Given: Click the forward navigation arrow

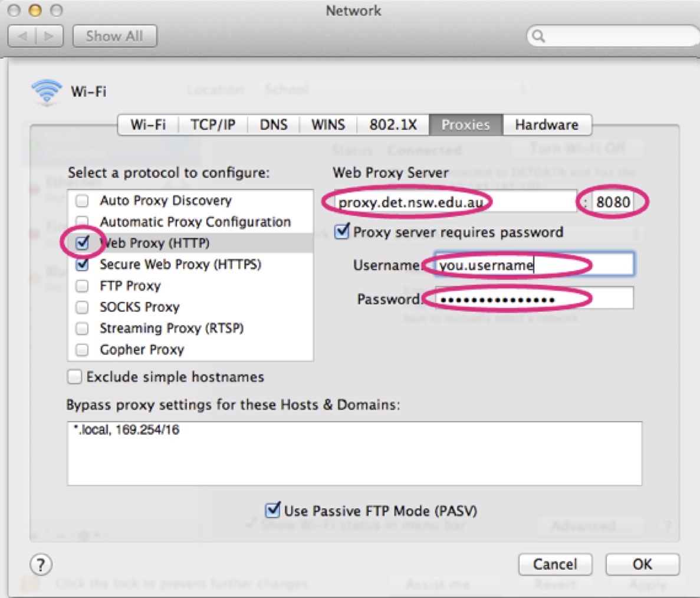Looking at the screenshot, I should (x=49, y=36).
